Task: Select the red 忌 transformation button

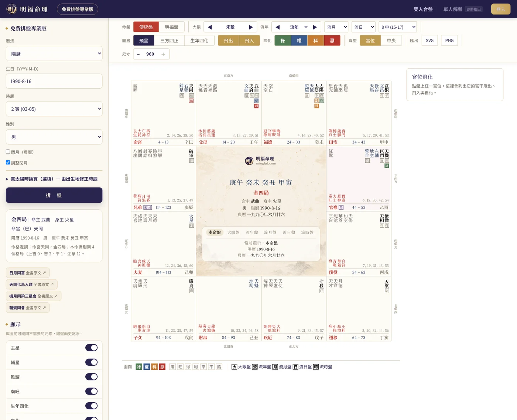Action: point(332,41)
